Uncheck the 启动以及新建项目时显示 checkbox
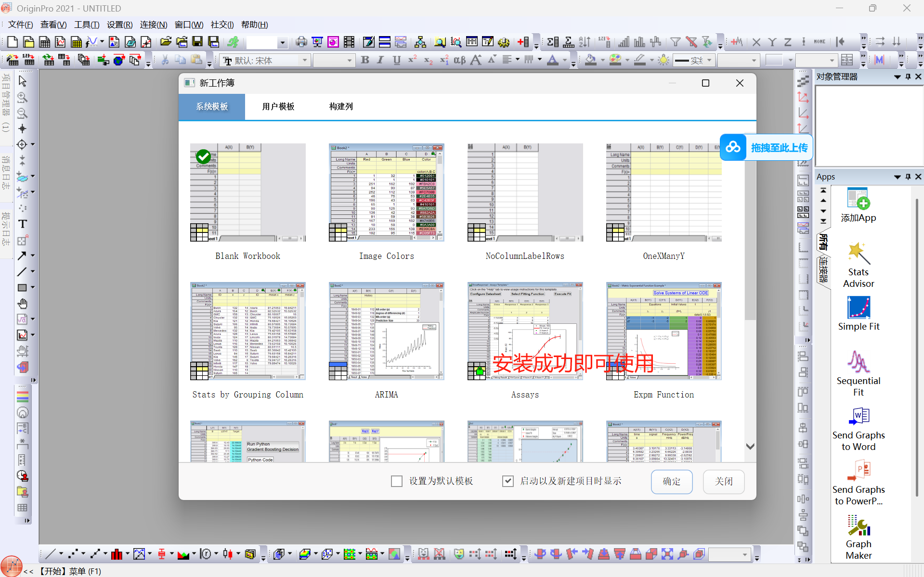Screen dimensions: 924x577 [508, 481]
